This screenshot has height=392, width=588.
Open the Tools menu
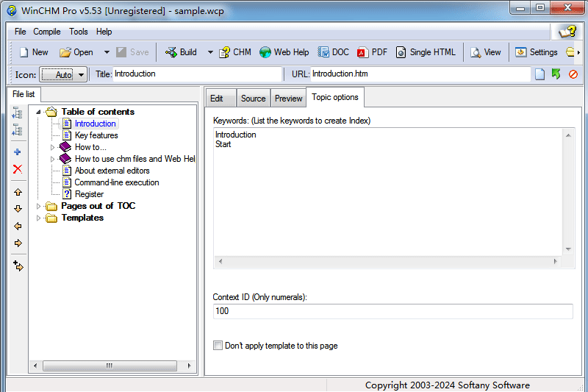click(79, 32)
